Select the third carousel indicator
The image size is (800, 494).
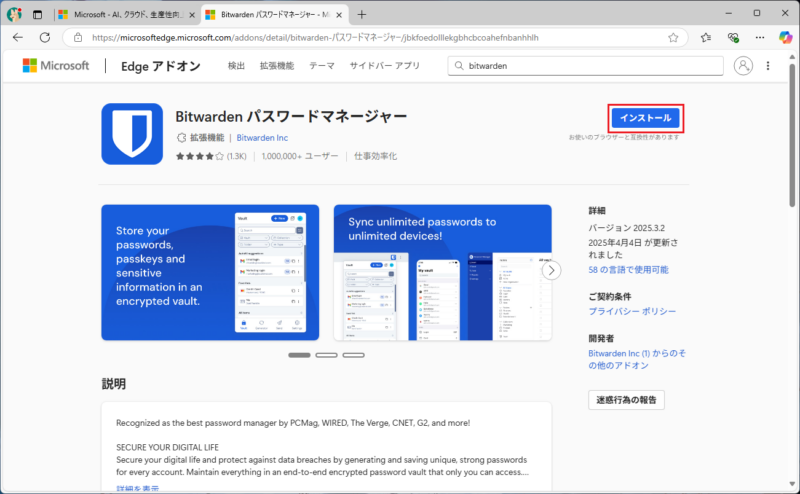(354, 355)
